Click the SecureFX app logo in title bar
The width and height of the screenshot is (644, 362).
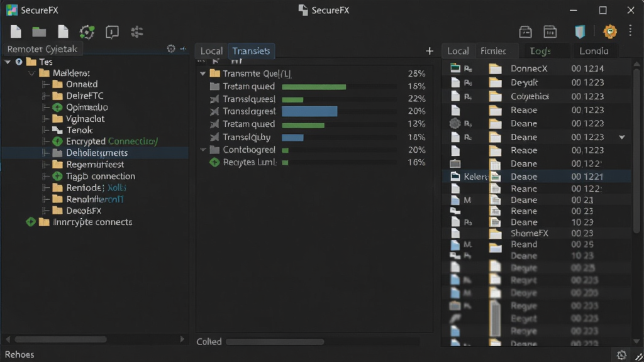click(12, 10)
